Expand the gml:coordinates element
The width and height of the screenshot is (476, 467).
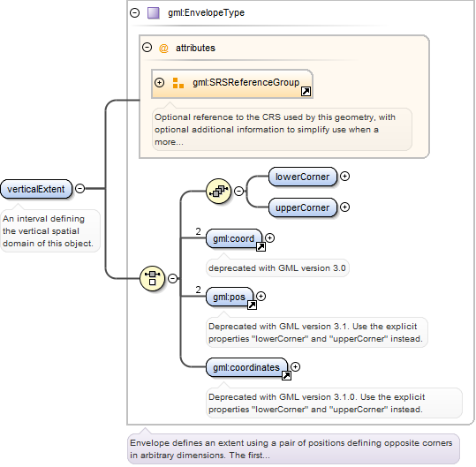tap(295, 367)
